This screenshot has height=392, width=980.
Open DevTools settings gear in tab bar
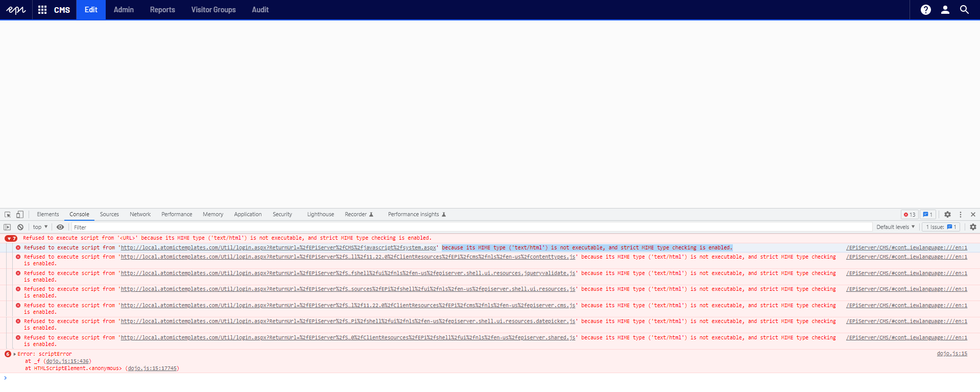[947, 215]
